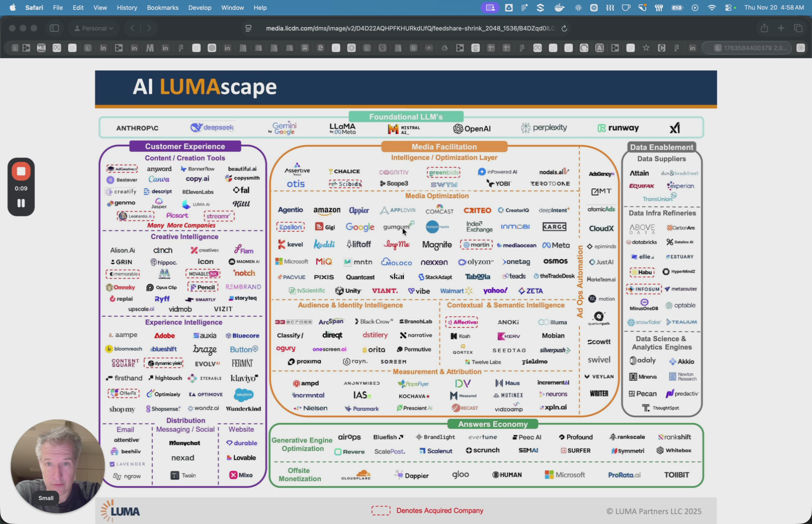812x524 pixels.
Task: Toggle the favorites star in bookmarks bar
Action: [646, 48]
